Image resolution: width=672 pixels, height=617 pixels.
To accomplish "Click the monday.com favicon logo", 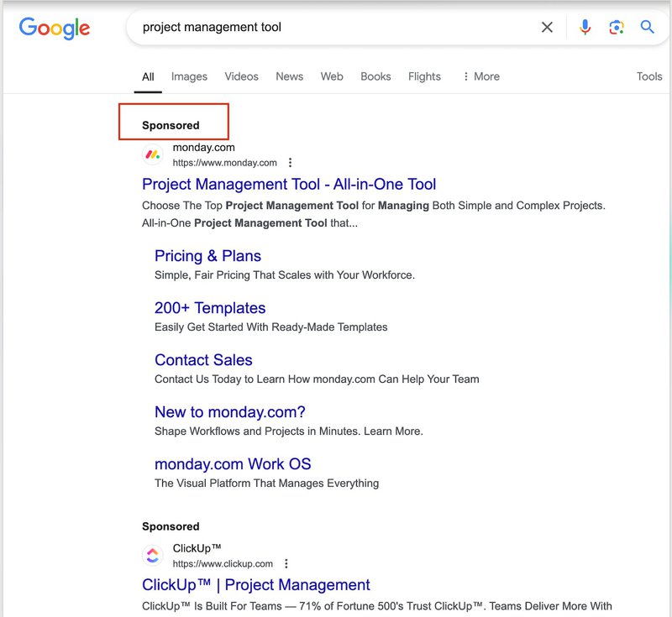I will 152,154.
